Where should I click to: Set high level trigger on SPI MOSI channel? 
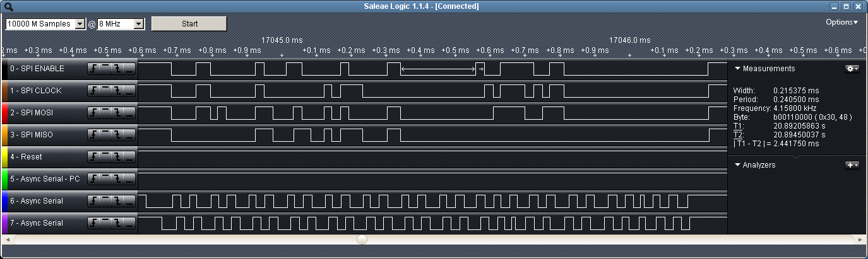click(105, 113)
